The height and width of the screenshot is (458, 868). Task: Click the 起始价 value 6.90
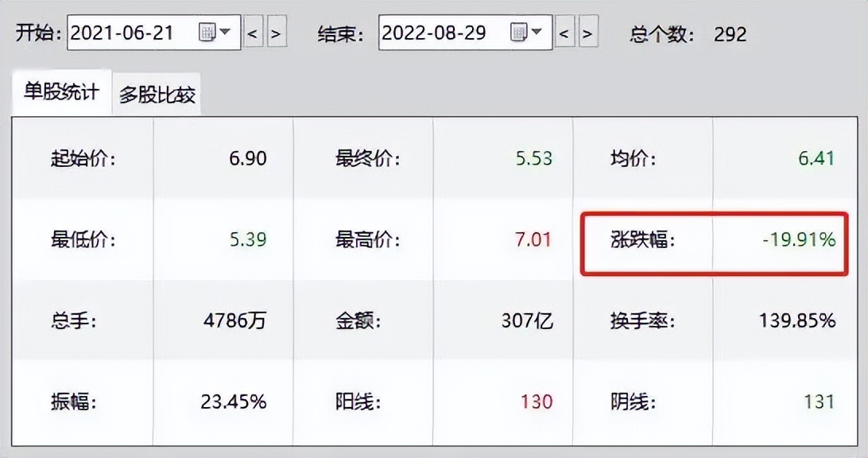(x=249, y=157)
